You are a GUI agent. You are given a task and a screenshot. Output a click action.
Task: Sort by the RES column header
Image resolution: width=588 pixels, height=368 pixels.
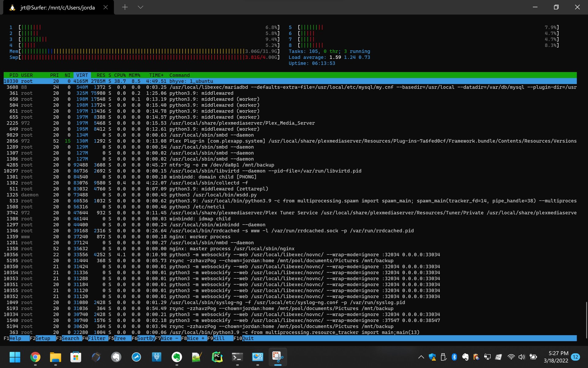tap(101, 75)
